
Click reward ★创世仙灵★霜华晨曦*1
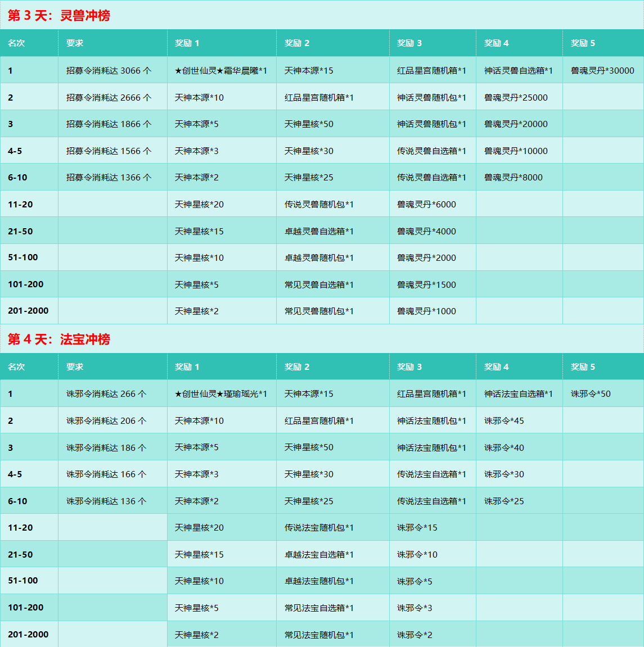coord(221,71)
